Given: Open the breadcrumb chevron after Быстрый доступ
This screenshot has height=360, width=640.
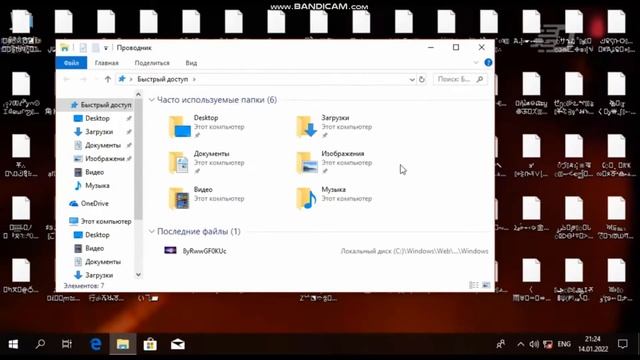Looking at the screenshot, I should tap(194, 79).
